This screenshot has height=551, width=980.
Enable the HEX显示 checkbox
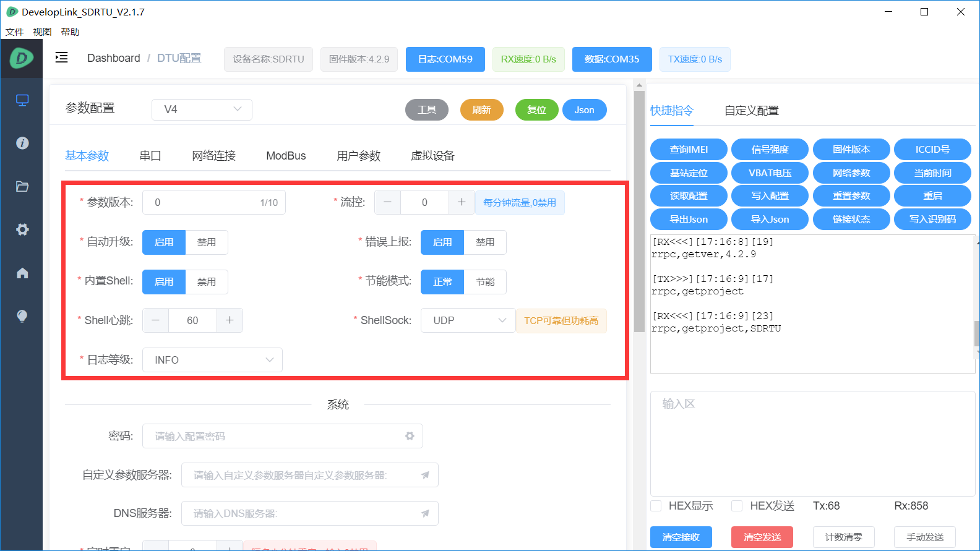656,506
